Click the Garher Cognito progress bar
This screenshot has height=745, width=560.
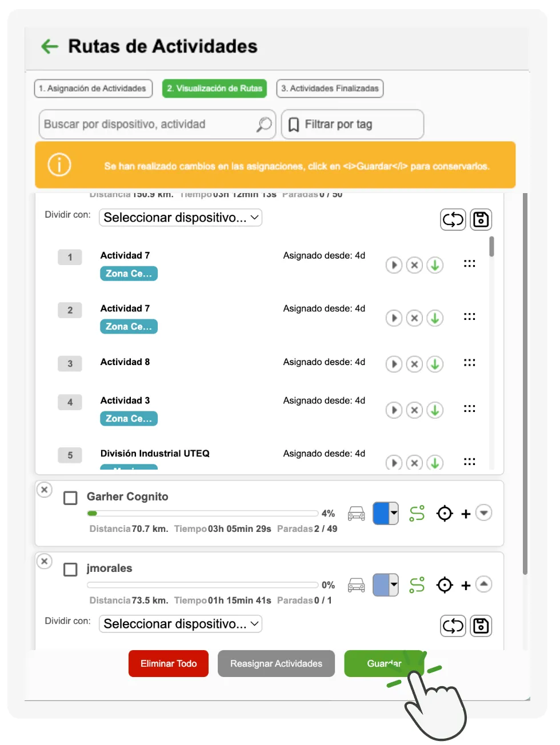[x=202, y=514]
